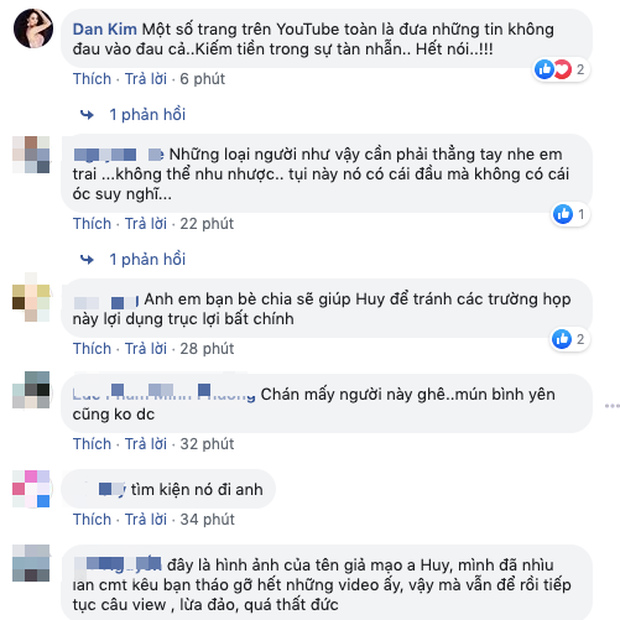Click the Dan Kim name link

coord(105,29)
